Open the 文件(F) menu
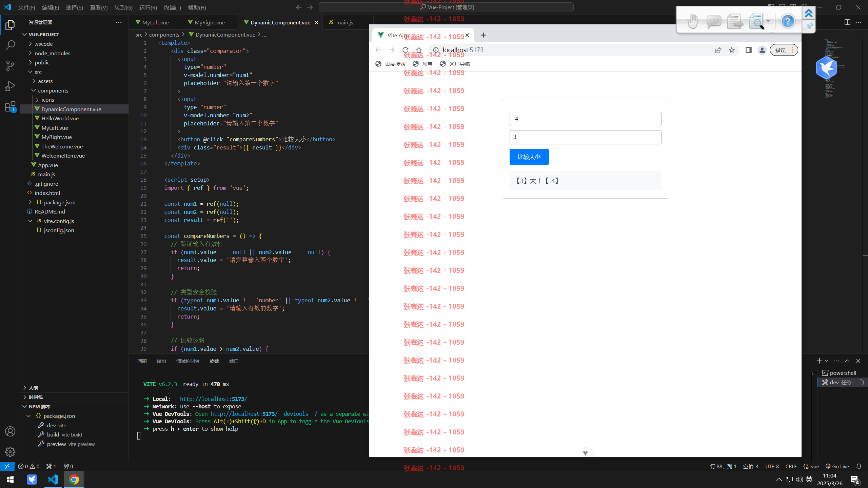 [x=26, y=7]
